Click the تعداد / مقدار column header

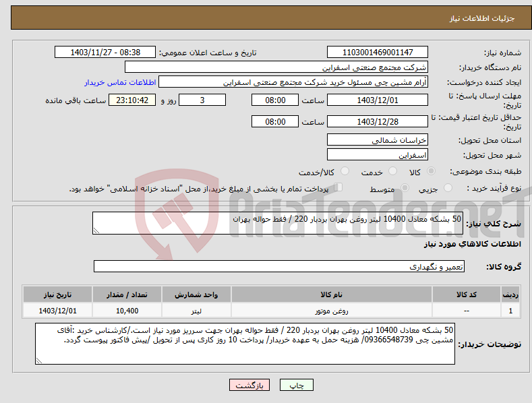(x=127, y=294)
